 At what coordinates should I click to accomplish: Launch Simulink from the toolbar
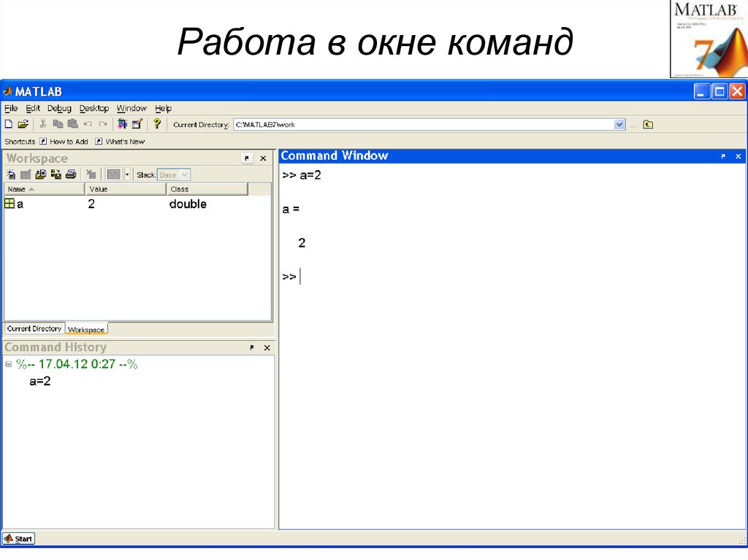click(122, 125)
